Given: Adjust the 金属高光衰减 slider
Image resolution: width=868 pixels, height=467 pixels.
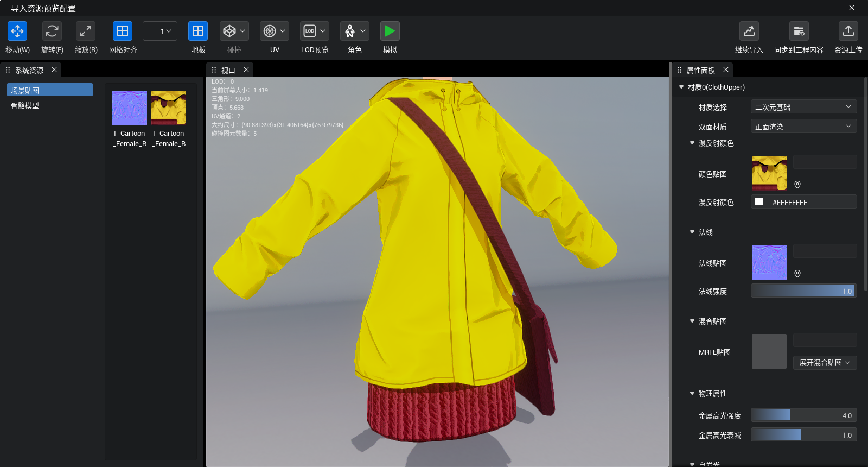Looking at the screenshot, I should [804, 434].
